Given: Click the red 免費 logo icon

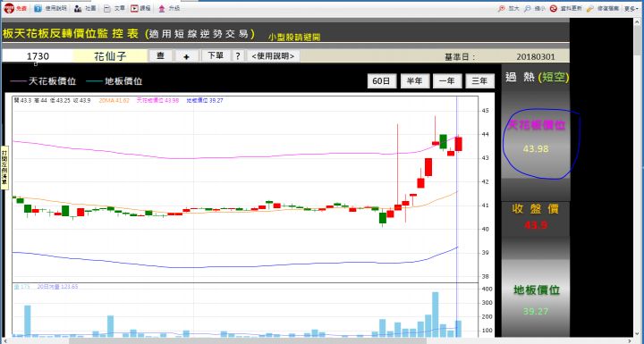Looking at the screenshot, I should pos(9,8).
